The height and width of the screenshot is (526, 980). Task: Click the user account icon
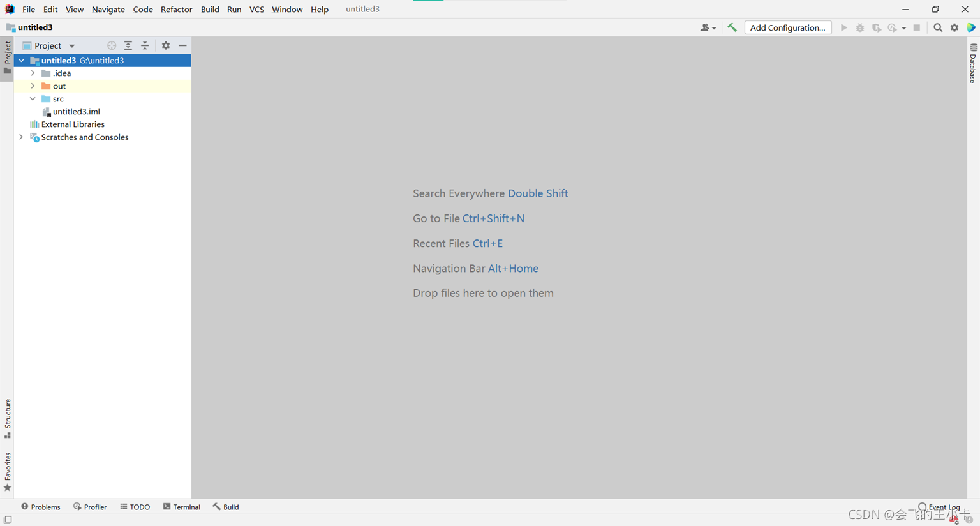[705, 27]
